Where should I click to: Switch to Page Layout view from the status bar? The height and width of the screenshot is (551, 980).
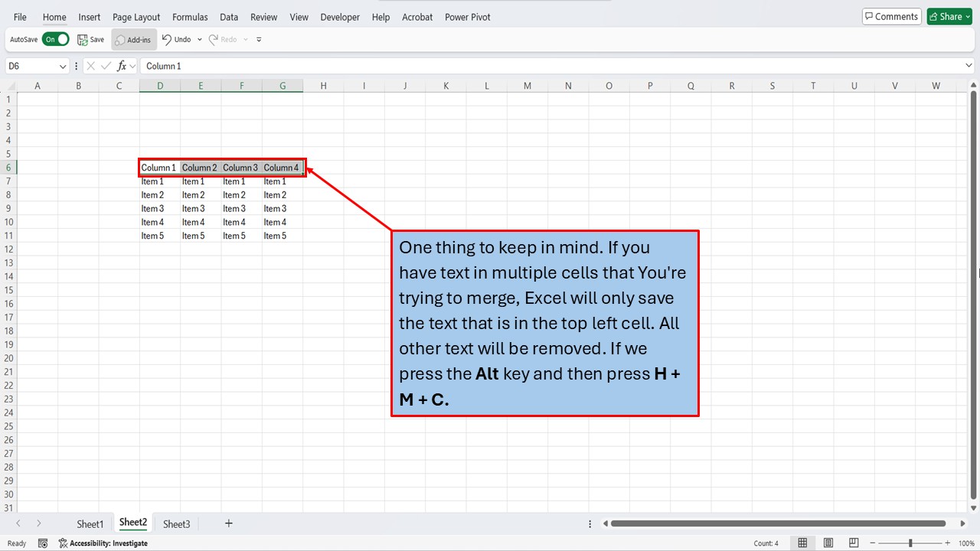point(828,543)
